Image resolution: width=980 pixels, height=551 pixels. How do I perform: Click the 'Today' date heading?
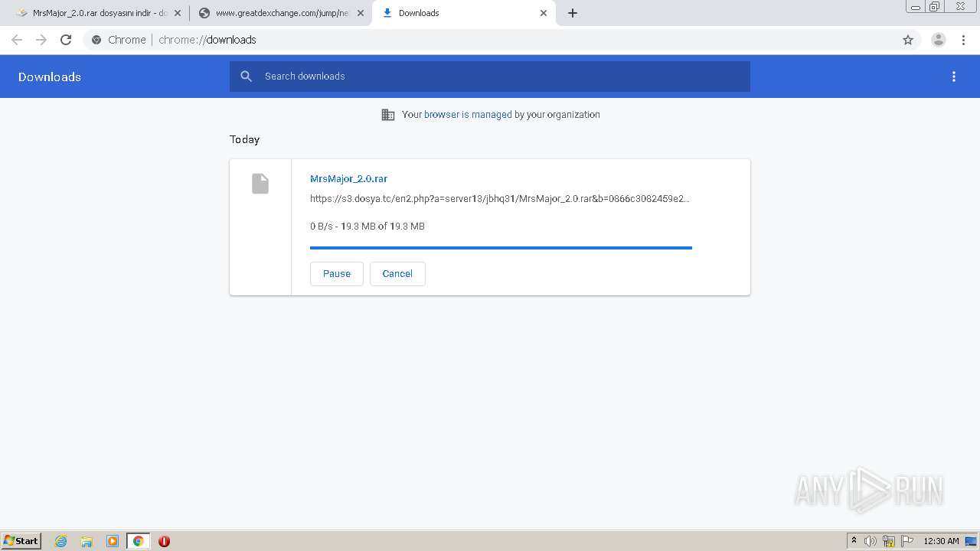(245, 139)
